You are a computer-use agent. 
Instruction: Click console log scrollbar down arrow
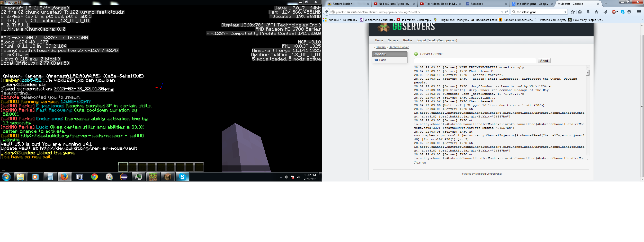point(588,154)
